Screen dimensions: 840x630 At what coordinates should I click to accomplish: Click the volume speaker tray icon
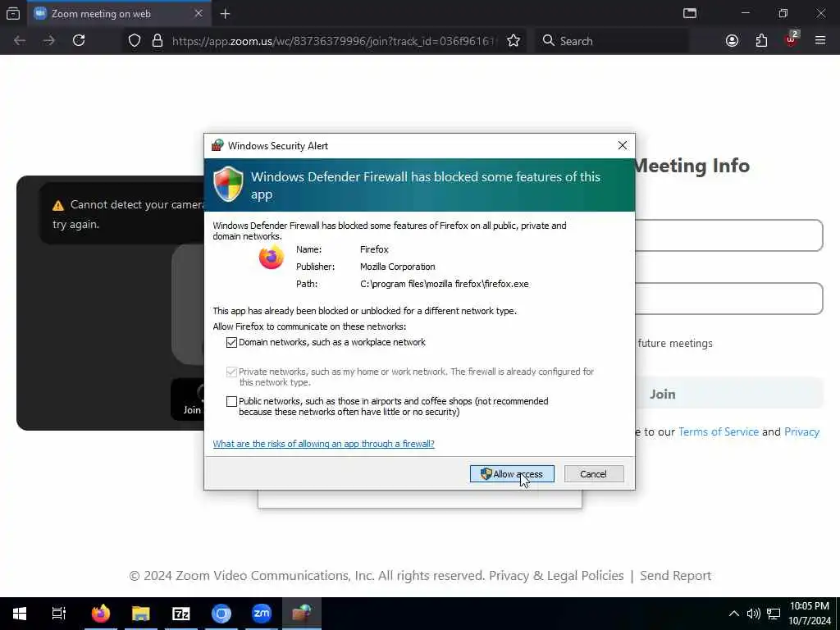pyautogui.click(x=753, y=614)
